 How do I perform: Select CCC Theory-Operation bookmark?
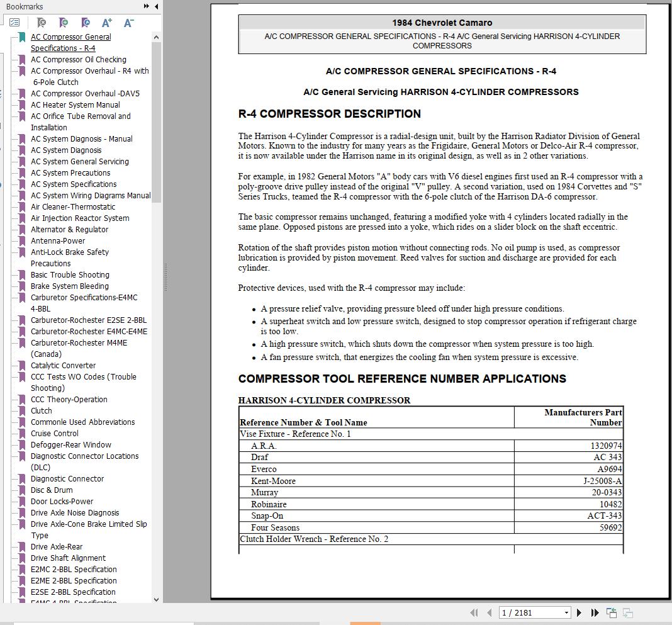click(x=69, y=400)
